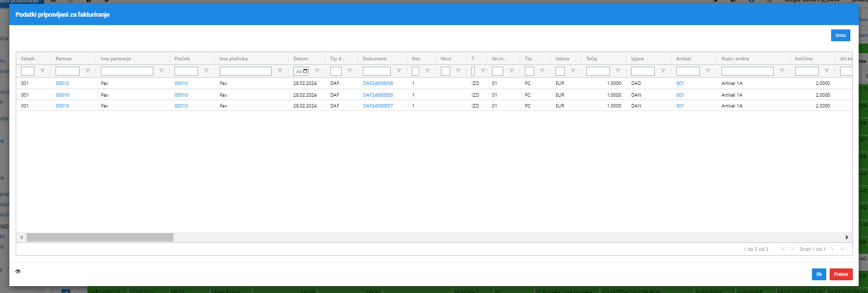This screenshot has height=293, width=868.
Task: Cancel with the Prekini button
Action: pos(841,274)
